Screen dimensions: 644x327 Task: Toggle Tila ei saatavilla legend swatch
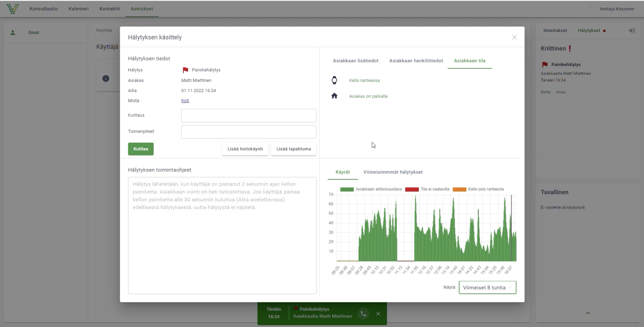[412, 189]
